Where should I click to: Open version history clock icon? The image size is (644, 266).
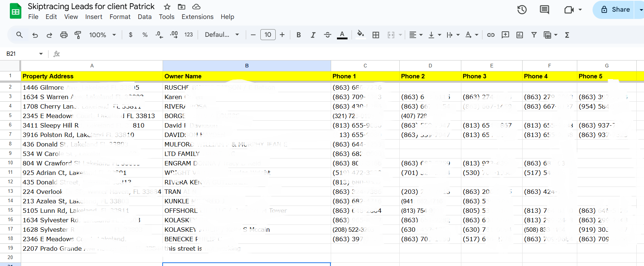click(522, 10)
